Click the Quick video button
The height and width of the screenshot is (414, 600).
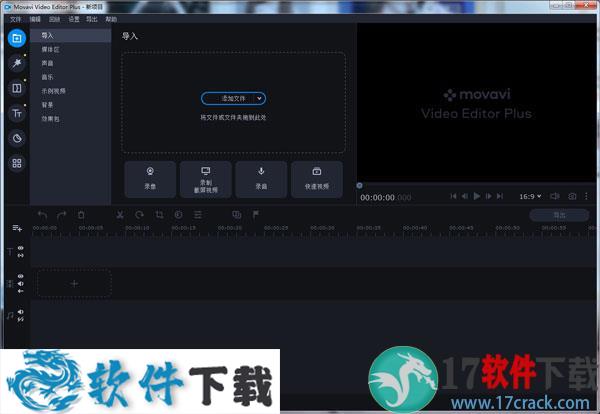316,179
